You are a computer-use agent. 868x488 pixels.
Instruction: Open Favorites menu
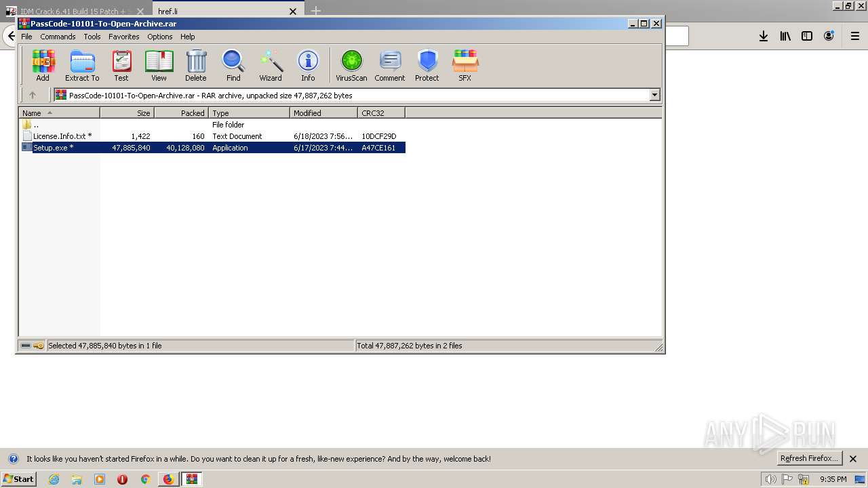click(x=124, y=37)
